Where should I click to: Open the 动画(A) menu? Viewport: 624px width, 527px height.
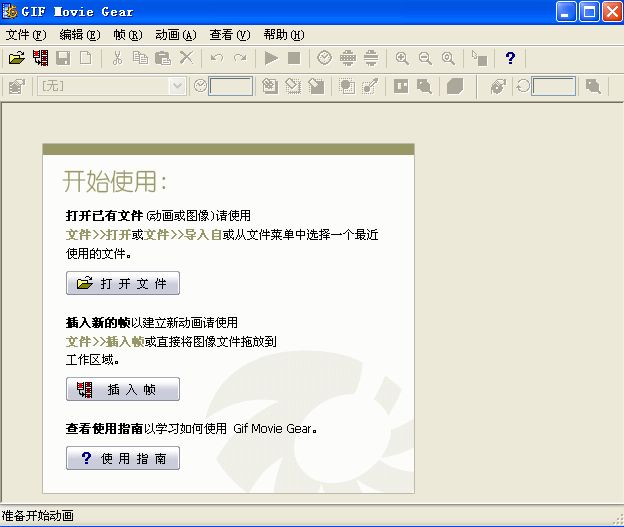pyautogui.click(x=176, y=35)
